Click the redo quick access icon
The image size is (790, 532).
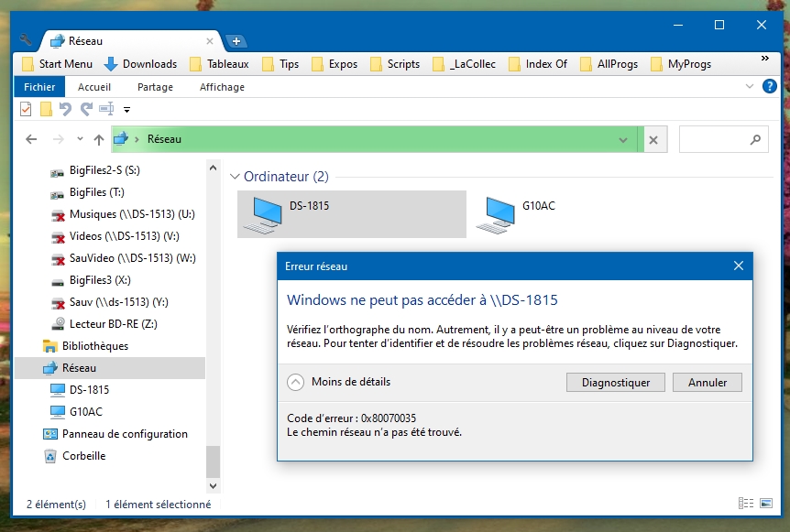coord(86,109)
